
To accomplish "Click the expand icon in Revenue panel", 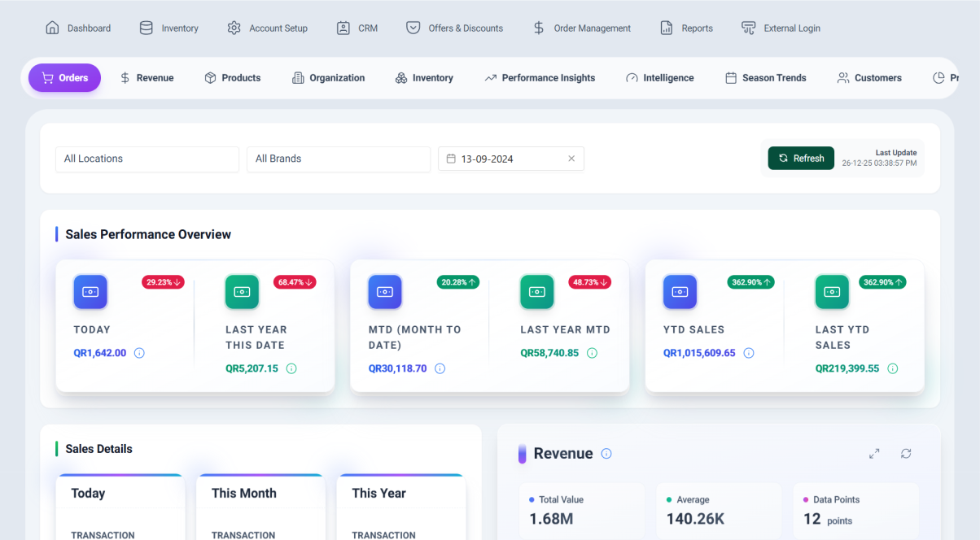I will coord(874,454).
